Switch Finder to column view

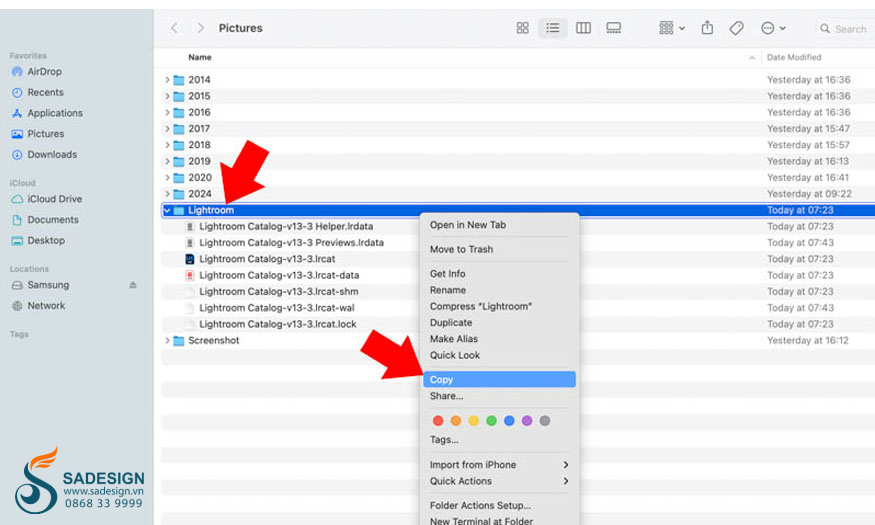click(x=583, y=28)
